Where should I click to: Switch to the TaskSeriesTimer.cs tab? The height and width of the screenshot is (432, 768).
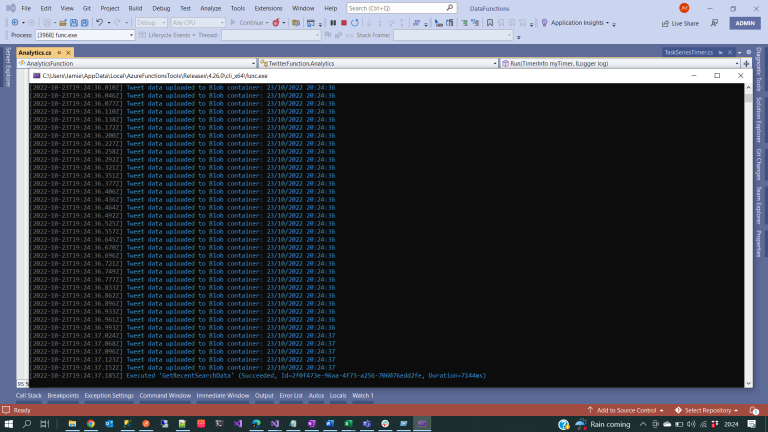tap(689, 52)
